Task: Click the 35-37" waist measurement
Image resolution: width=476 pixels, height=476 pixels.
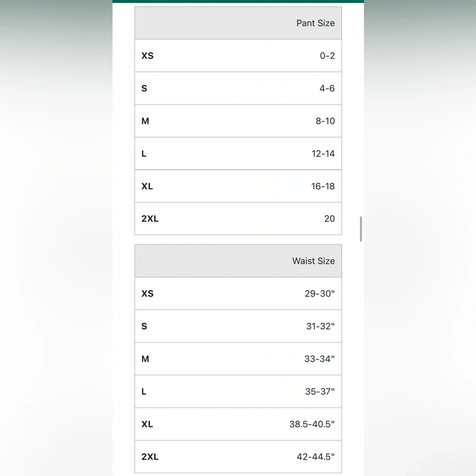Action: coord(320,391)
